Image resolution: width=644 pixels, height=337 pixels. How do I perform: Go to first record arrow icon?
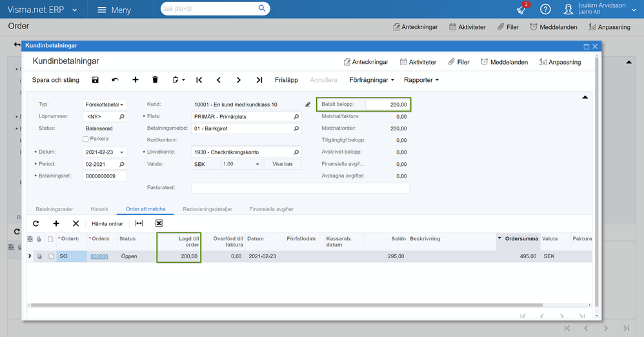pos(199,80)
